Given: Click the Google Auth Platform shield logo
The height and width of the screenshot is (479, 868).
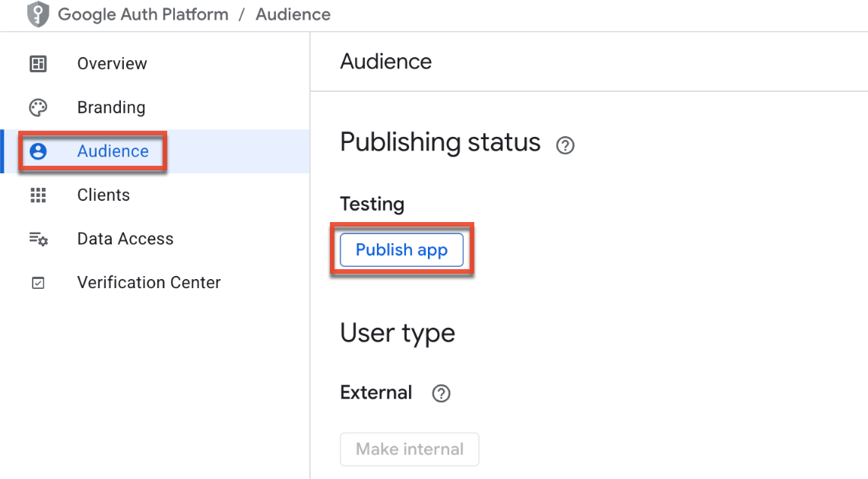Looking at the screenshot, I should click(x=38, y=14).
